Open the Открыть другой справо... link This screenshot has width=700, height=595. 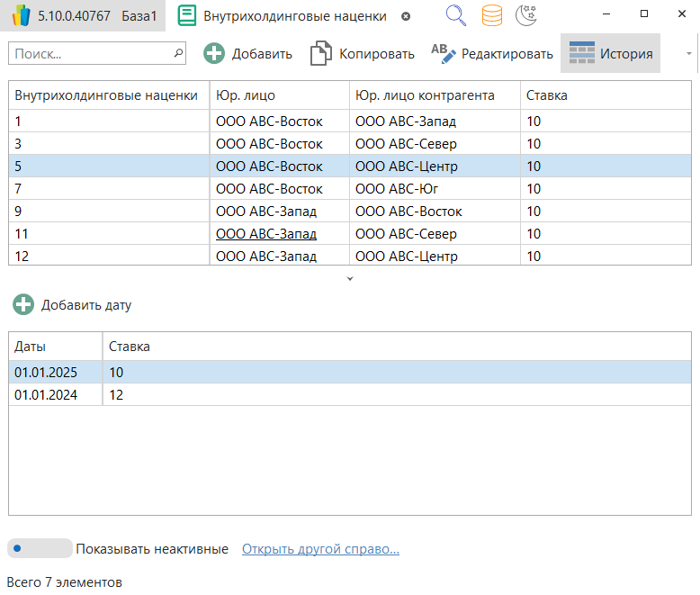click(320, 549)
